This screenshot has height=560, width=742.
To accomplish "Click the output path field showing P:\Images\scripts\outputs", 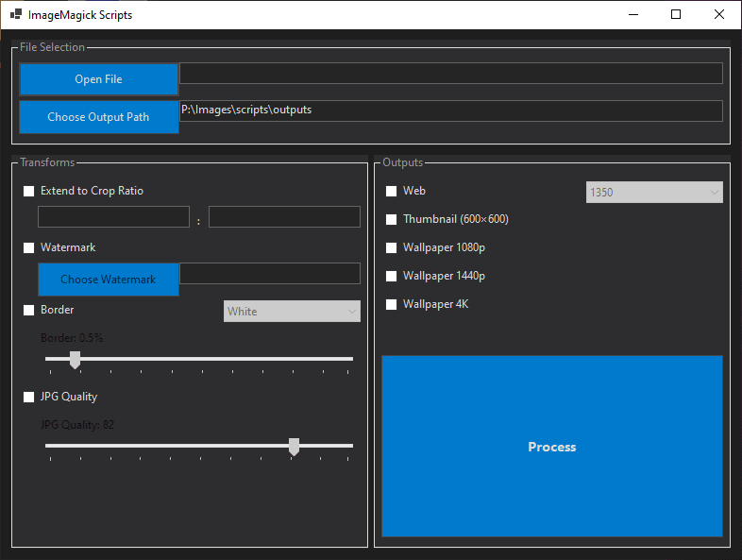I will tap(451, 110).
